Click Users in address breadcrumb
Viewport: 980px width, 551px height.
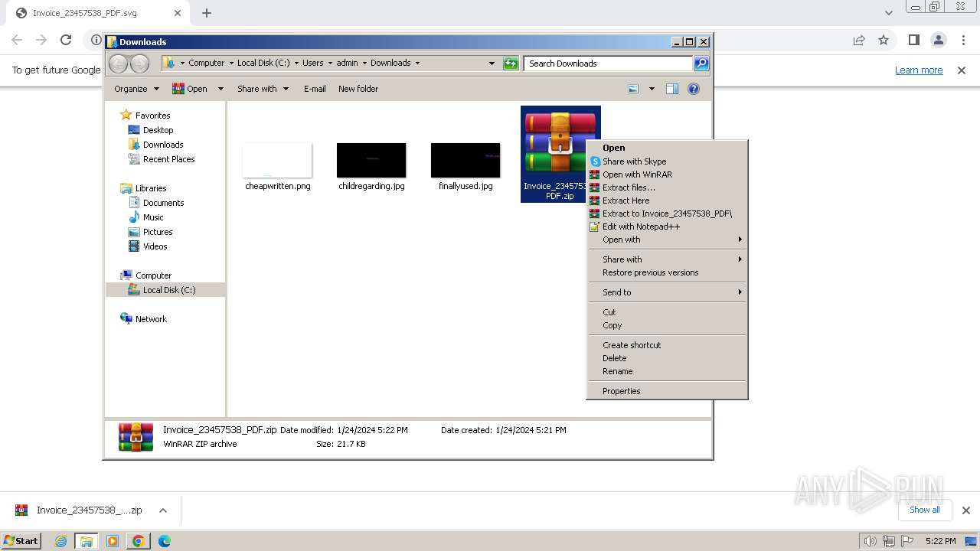(312, 63)
